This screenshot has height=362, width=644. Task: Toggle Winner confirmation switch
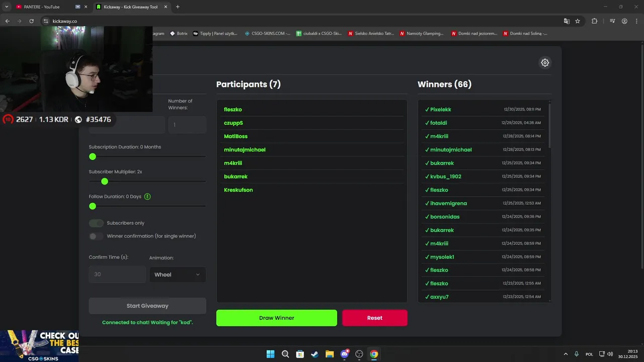tap(96, 236)
